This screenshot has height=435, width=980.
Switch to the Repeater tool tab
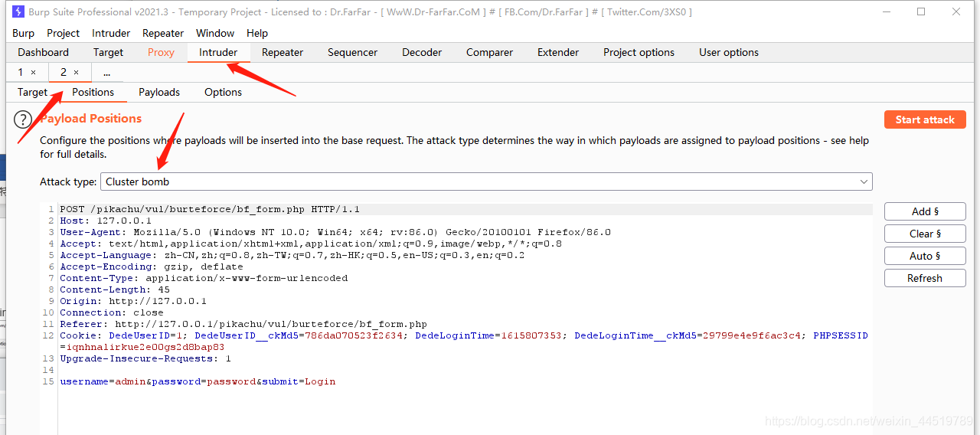coord(283,52)
